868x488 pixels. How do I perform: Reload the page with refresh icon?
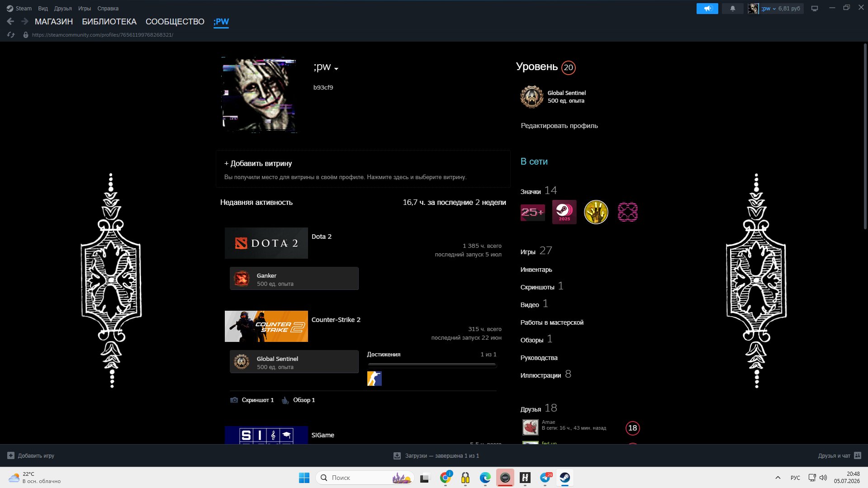[11, 35]
